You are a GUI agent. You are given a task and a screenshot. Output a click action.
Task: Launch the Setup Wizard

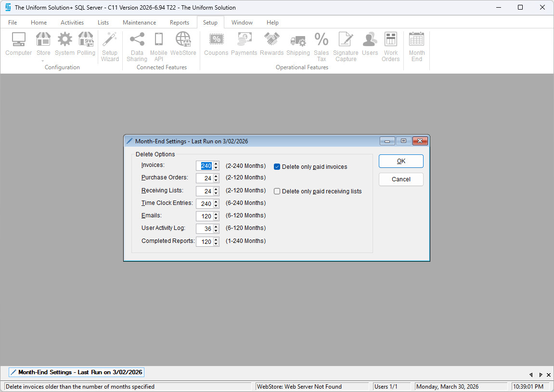point(110,47)
